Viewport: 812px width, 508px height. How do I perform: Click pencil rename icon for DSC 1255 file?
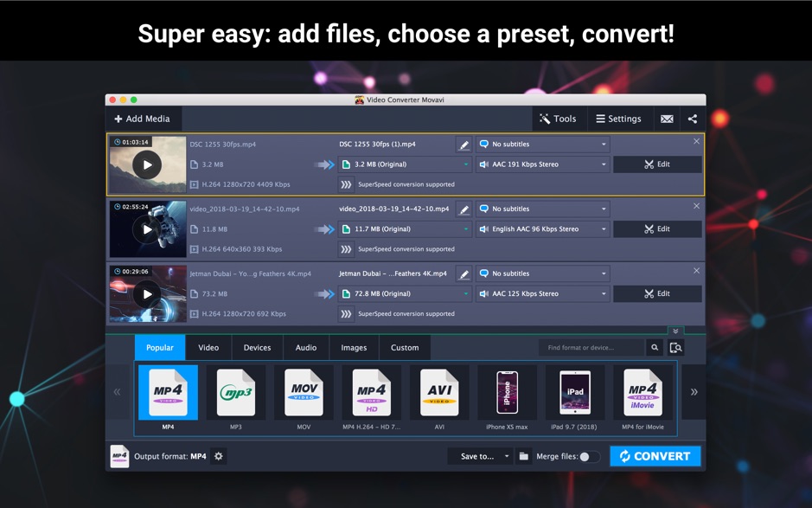click(x=464, y=145)
